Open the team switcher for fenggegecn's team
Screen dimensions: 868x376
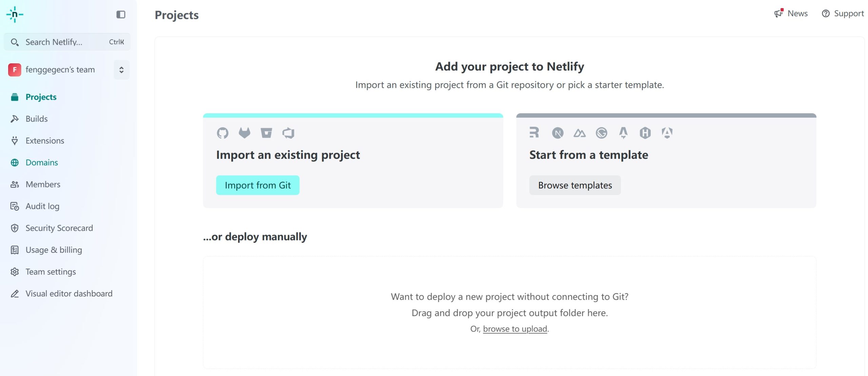tap(121, 69)
